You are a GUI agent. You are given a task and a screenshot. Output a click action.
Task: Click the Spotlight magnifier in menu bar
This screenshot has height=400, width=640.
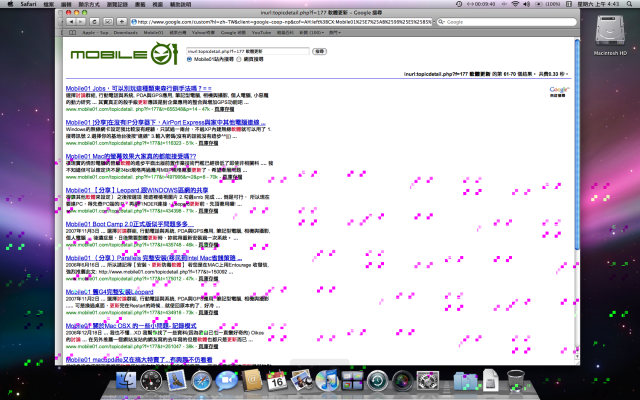point(629,4)
